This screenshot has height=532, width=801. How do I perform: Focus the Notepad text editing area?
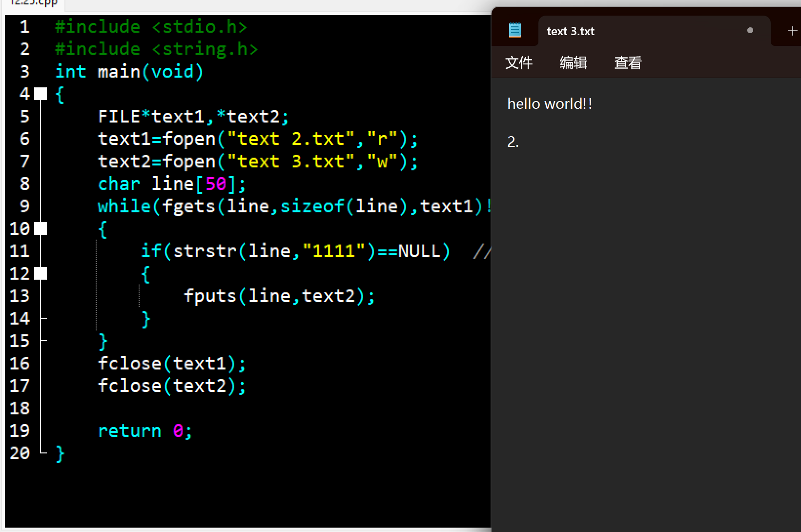pyautogui.click(x=646, y=305)
